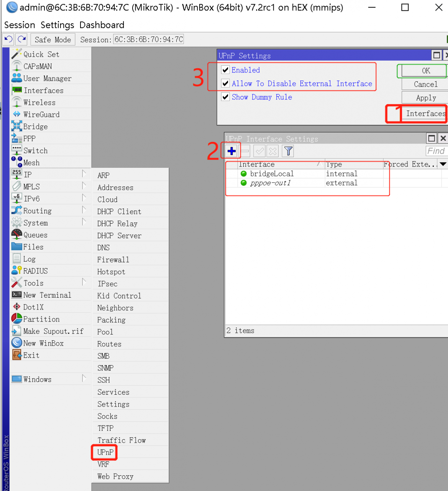The height and width of the screenshot is (491, 448).
Task: Launch a New Terminal from the sidebar
Action: click(x=47, y=295)
